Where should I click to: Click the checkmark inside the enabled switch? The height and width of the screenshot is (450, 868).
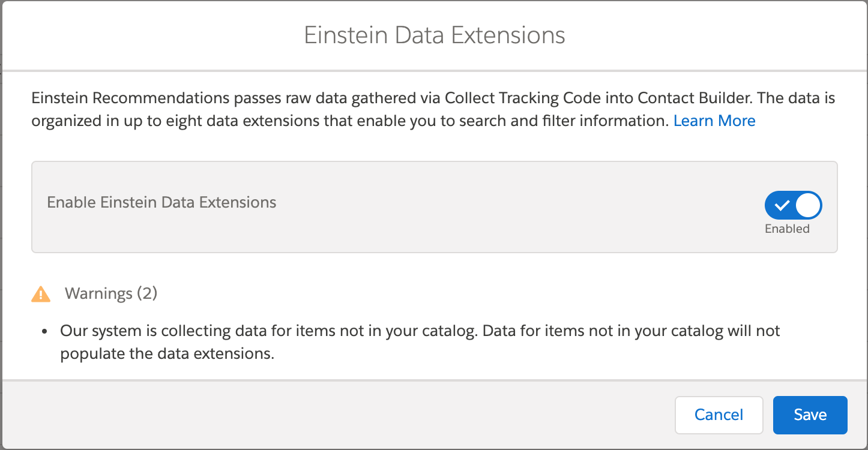click(x=781, y=206)
